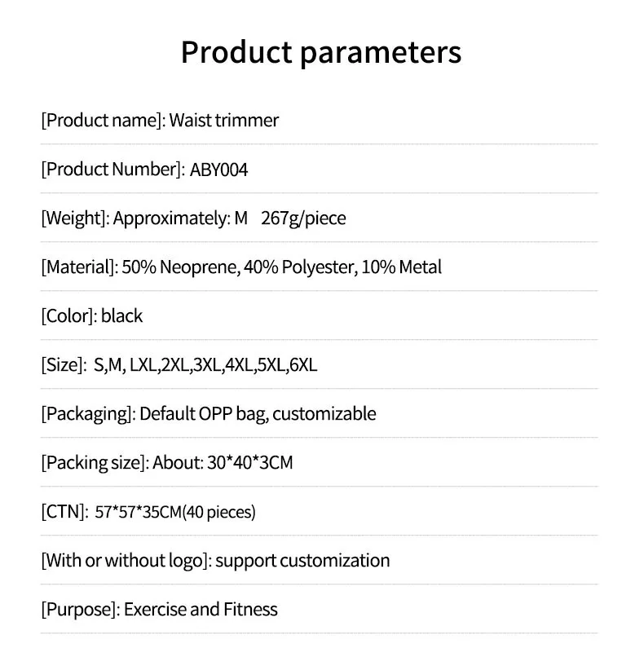Viewport: 644px width, 657px height.
Task: Click the "Exercise and Fitness" purpose text
Action: (201, 610)
